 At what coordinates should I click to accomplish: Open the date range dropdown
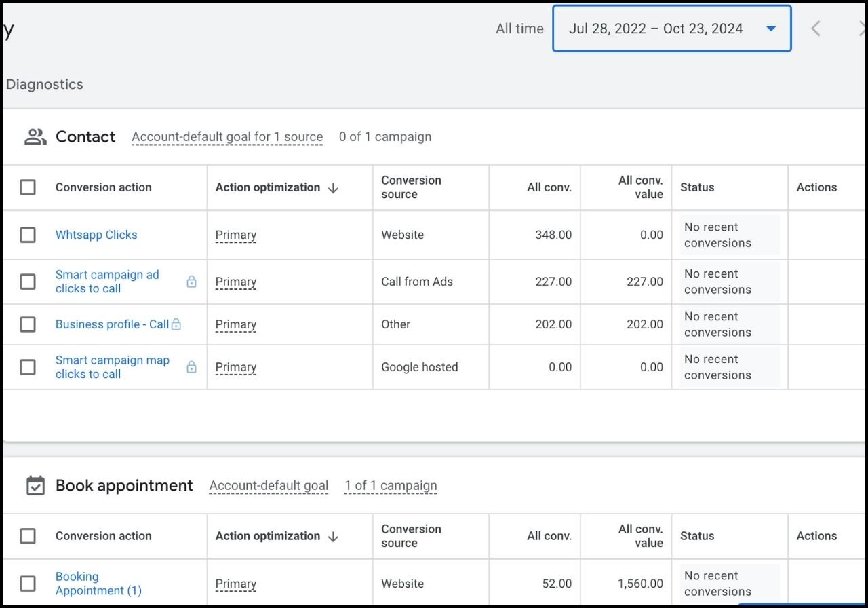pyautogui.click(x=770, y=28)
